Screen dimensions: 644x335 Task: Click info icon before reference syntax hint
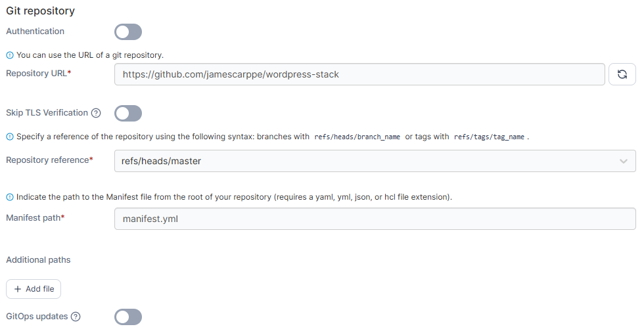coord(9,137)
